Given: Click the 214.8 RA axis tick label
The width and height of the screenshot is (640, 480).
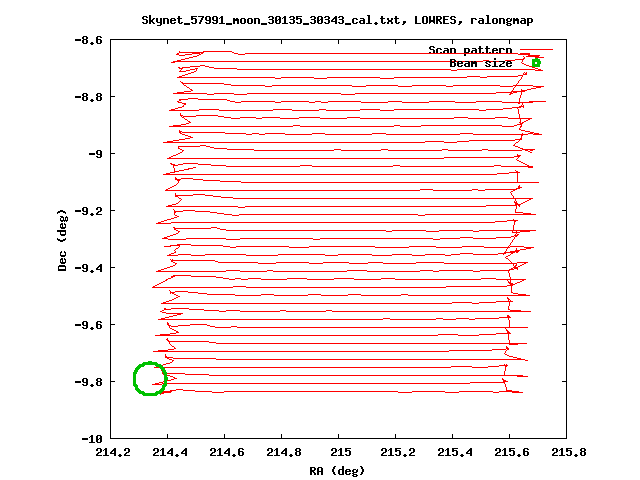Looking at the screenshot, I should point(284,452).
